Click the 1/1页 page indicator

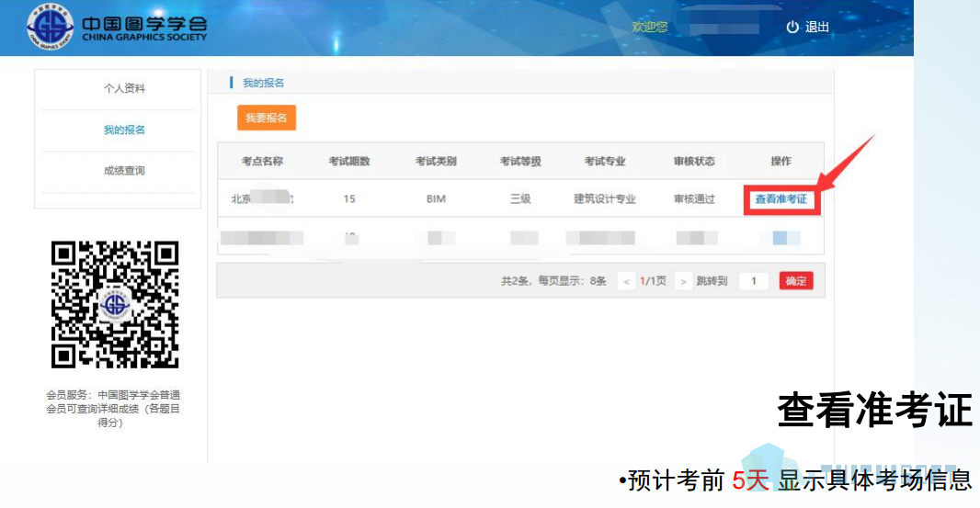tap(653, 281)
